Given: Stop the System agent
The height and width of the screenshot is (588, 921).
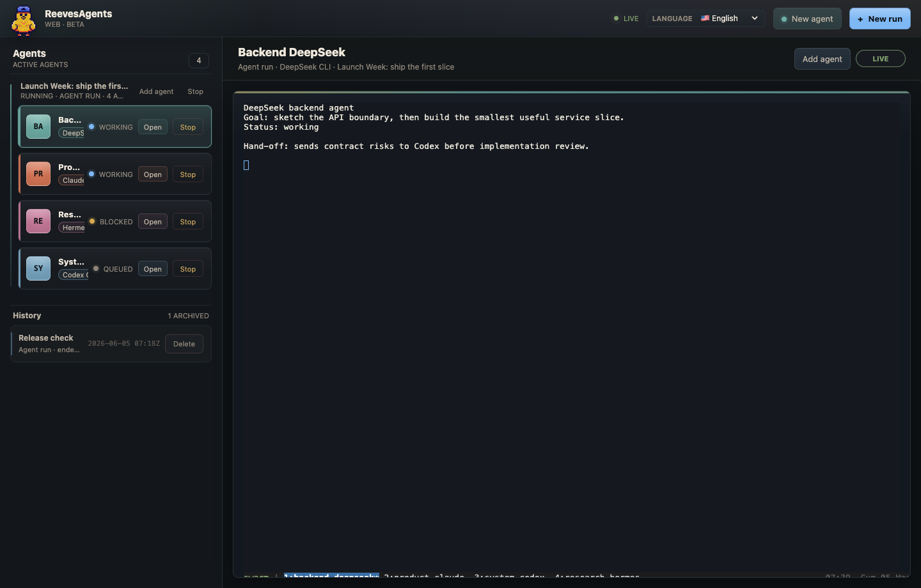Looking at the screenshot, I should (188, 269).
